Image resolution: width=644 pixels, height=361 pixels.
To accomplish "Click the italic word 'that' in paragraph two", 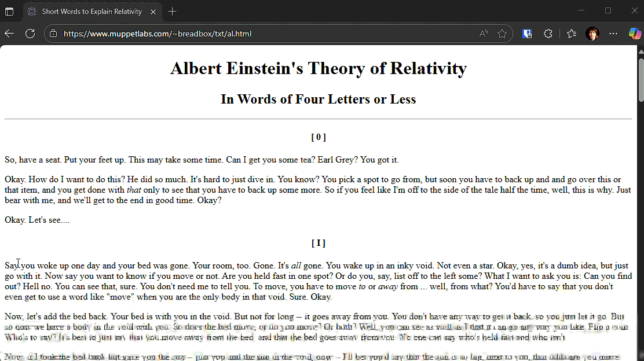I will tap(133, 190).
